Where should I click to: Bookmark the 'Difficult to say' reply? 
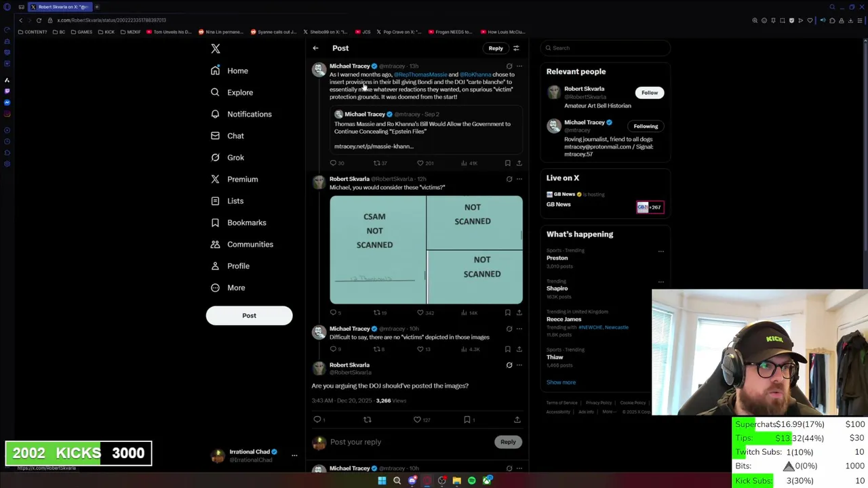(507, 349)
